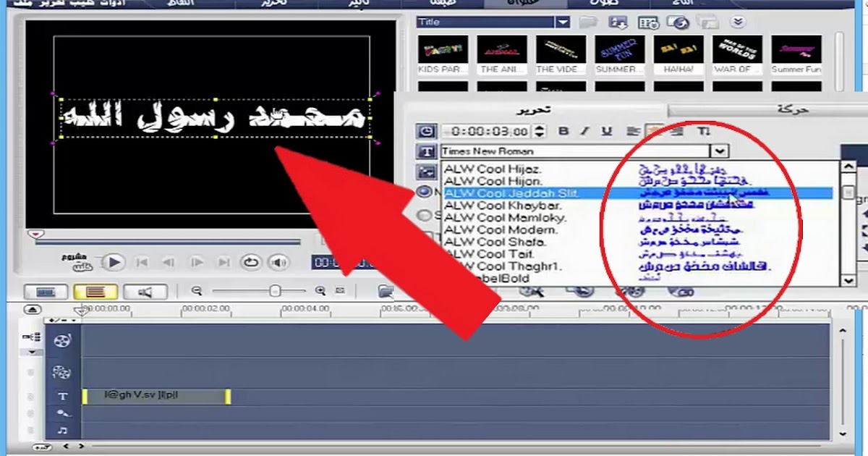The image size is (868, 456).
Task: Select the KIDS PAR title preset thumbnail
Action: (x=443, y=54)
